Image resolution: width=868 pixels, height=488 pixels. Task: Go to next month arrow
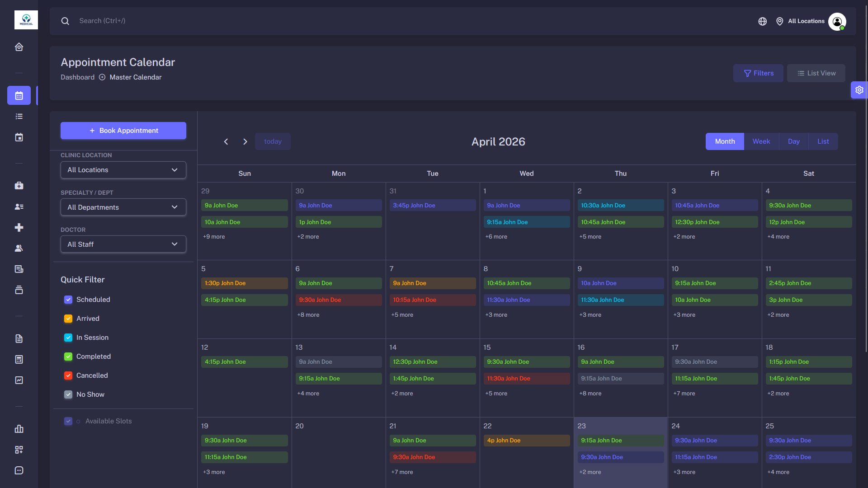(245, 141)
